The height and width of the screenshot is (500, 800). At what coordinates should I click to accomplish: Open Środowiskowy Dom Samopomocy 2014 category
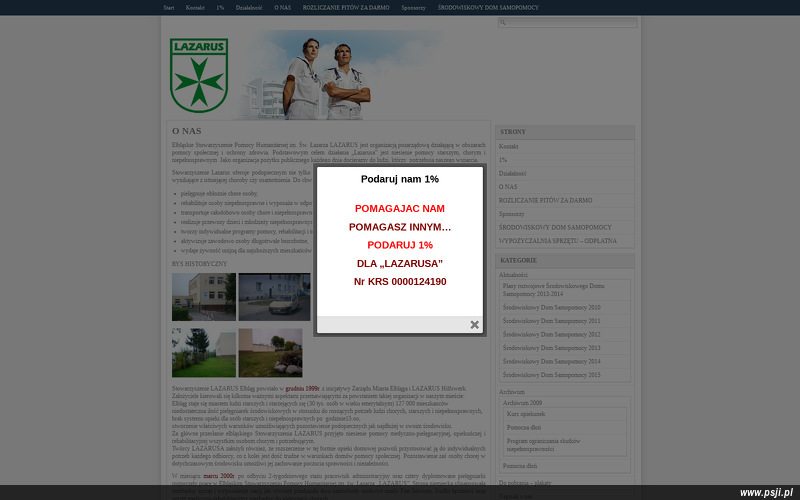552,361
